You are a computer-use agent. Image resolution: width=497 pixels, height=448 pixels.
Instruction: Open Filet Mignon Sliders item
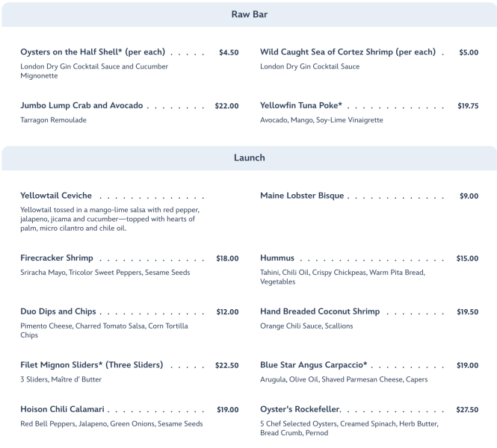pos(91,365)
